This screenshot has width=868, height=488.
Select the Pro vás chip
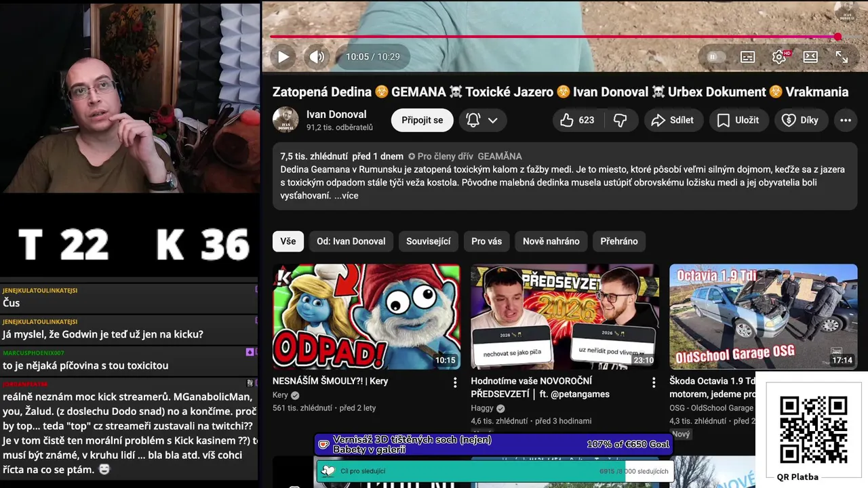(x=487, y=241)
